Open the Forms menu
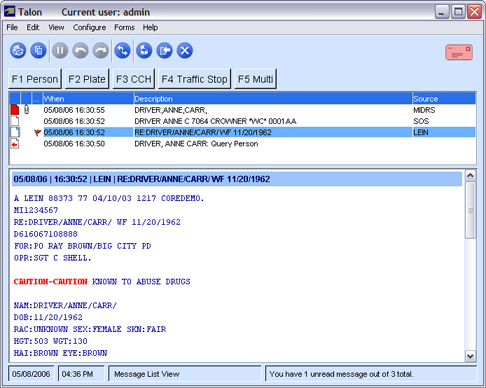This screenshot has height=388, width=486. [124, 27]
